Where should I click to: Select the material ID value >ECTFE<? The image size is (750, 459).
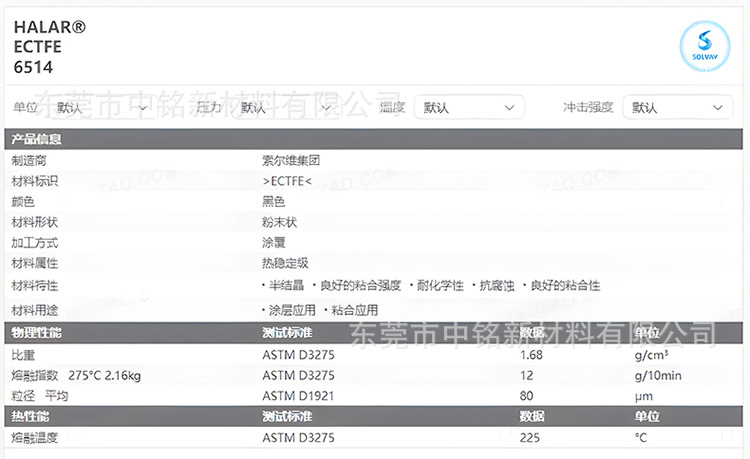click(287, 181)
